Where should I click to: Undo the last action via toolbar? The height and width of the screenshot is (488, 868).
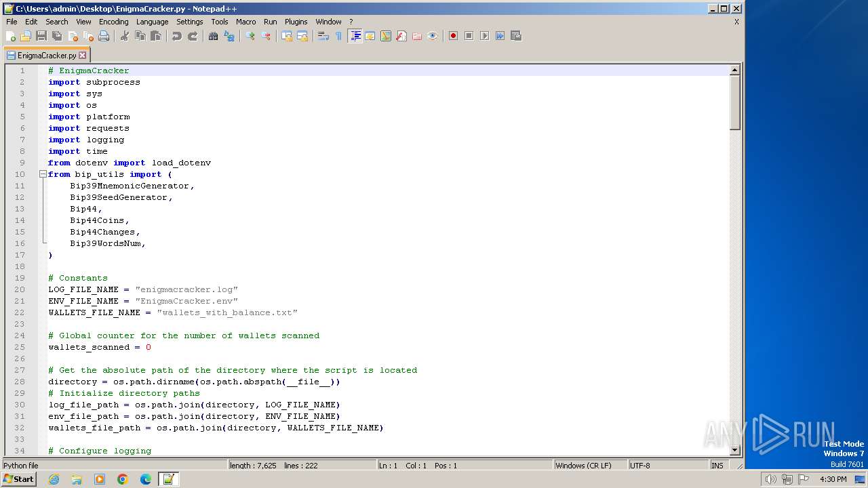[x=177, y=36]
